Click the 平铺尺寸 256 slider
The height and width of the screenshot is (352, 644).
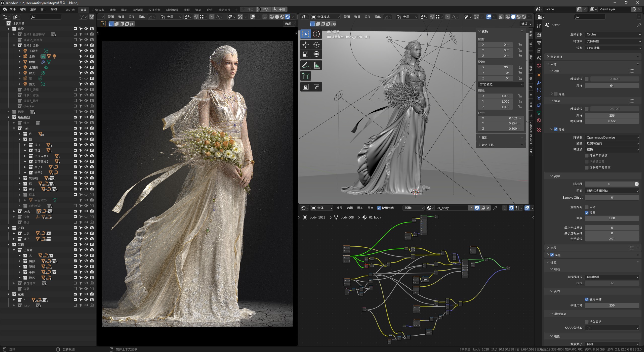tap(612, 305)
